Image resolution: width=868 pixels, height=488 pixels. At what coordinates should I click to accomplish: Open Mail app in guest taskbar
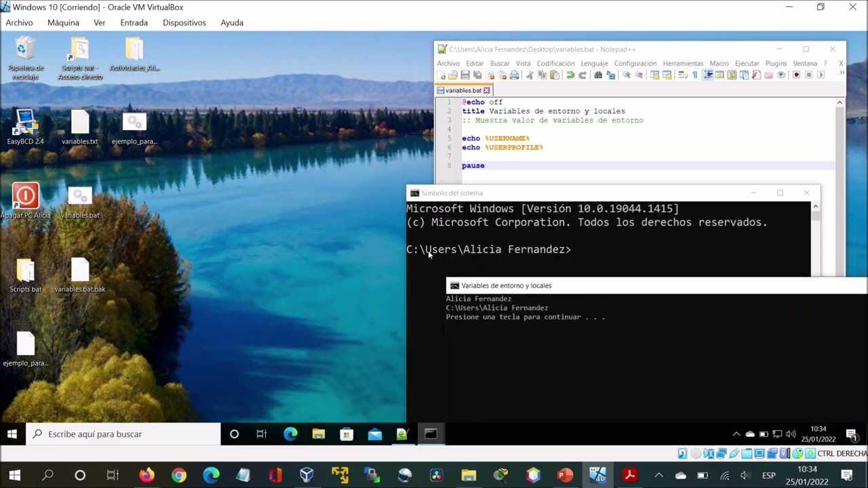(374, 434)
